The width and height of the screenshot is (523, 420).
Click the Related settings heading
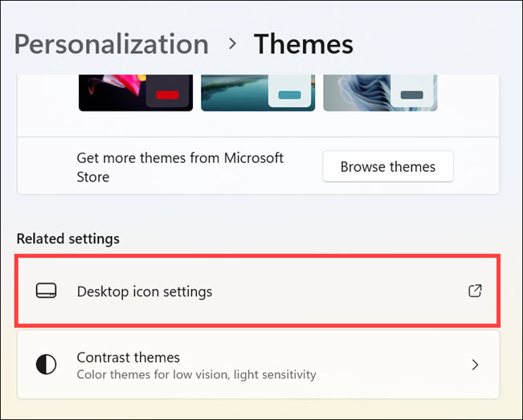(x=68, y=239)
